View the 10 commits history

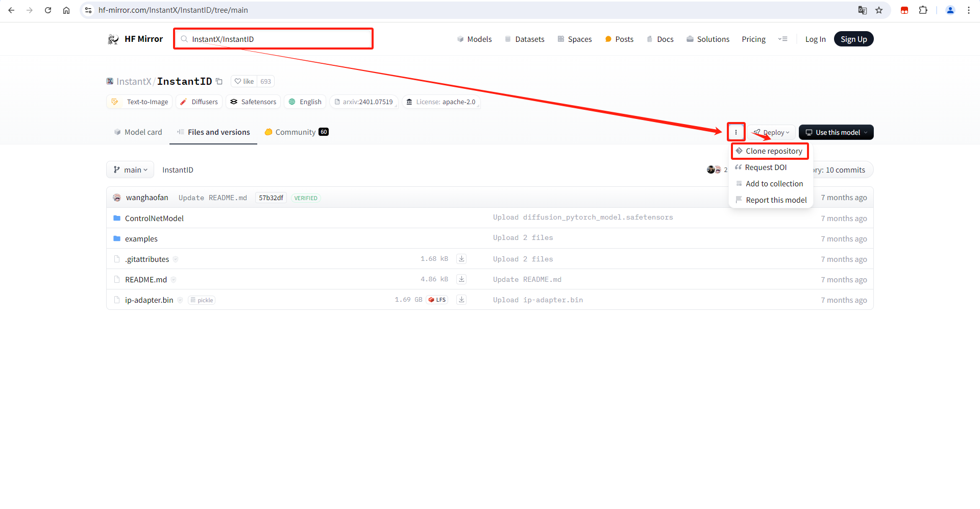point(844,170)
